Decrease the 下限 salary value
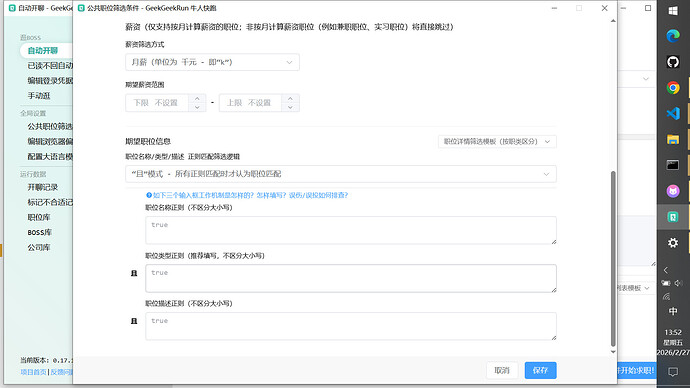Viewport: 690px width, 388px height. (197, 107)
